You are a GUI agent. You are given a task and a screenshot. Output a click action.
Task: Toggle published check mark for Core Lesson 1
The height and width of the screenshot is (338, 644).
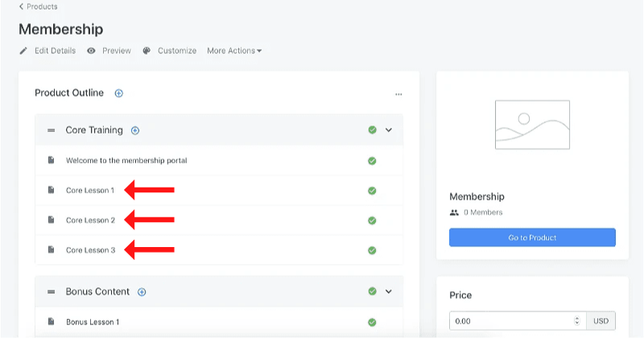(372, 191)
